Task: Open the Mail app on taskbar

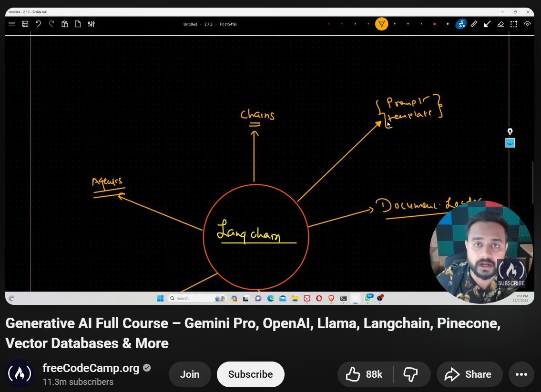Action: pyautogui.click(x=283, y=298)
